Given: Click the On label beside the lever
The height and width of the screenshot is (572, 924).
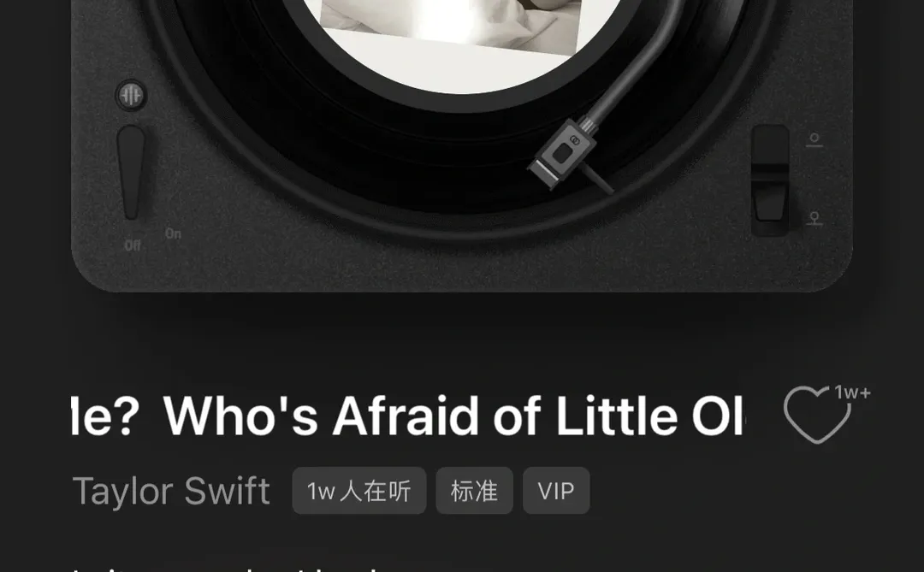Looking at the screenshot, I should [173, 234].
